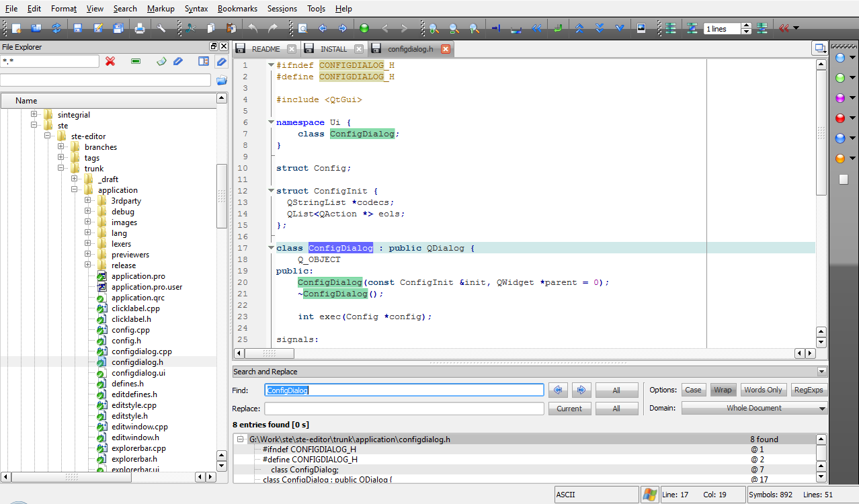Click the All button beside Find

(x=616, y=390)
